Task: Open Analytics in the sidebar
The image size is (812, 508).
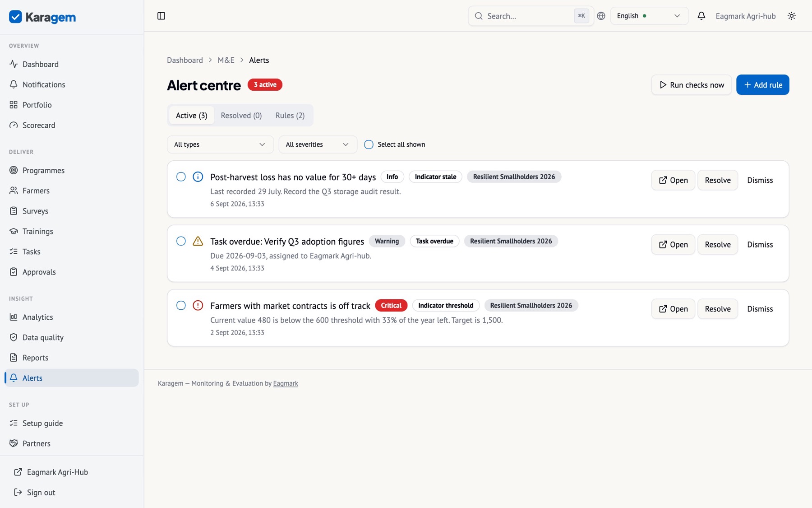Action: coord(72,317)
